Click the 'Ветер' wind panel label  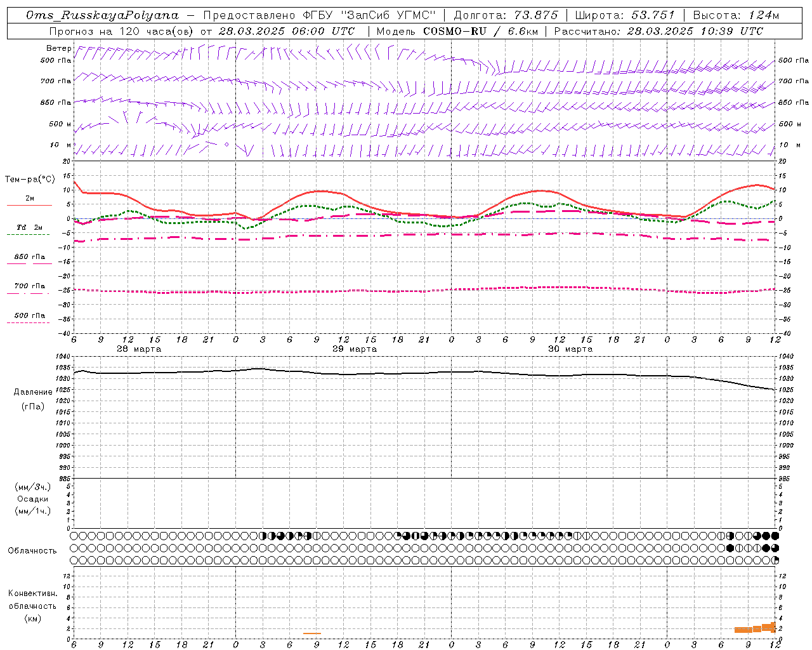[58, 48]
